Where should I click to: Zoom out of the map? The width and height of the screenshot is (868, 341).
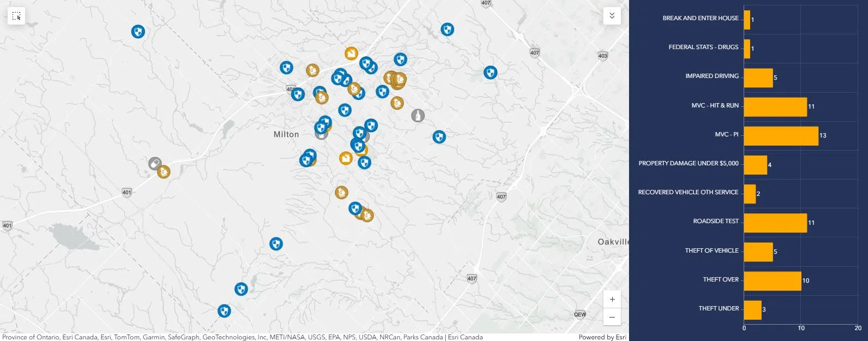(x=612, y=317)
